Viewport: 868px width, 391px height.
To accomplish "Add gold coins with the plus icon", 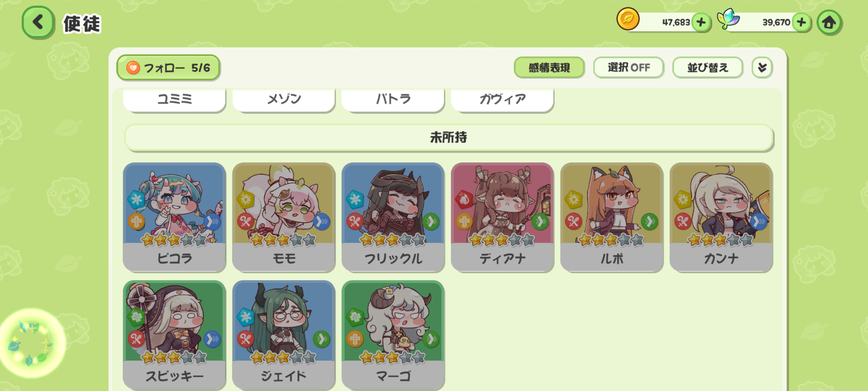I will click(x=701, y=22).
